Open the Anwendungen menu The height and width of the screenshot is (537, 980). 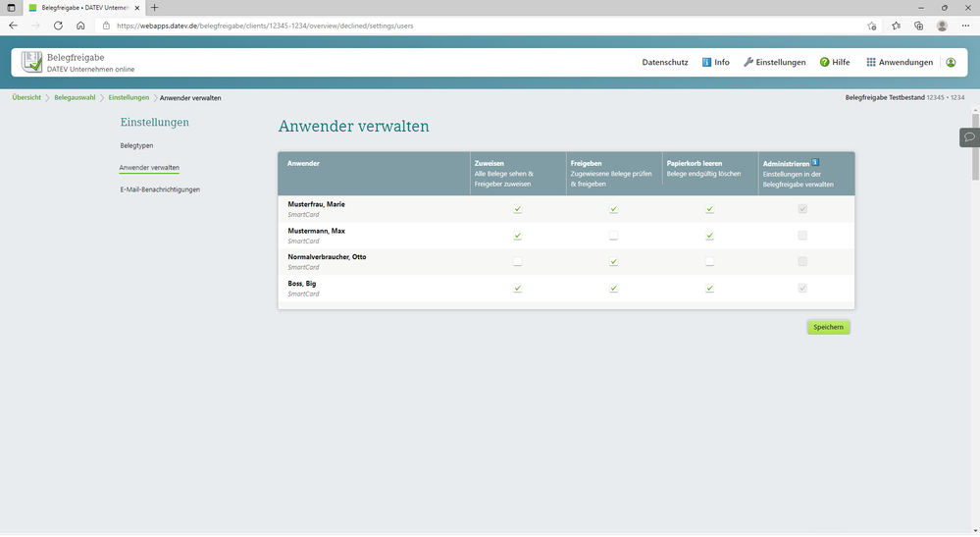[900, 62]
